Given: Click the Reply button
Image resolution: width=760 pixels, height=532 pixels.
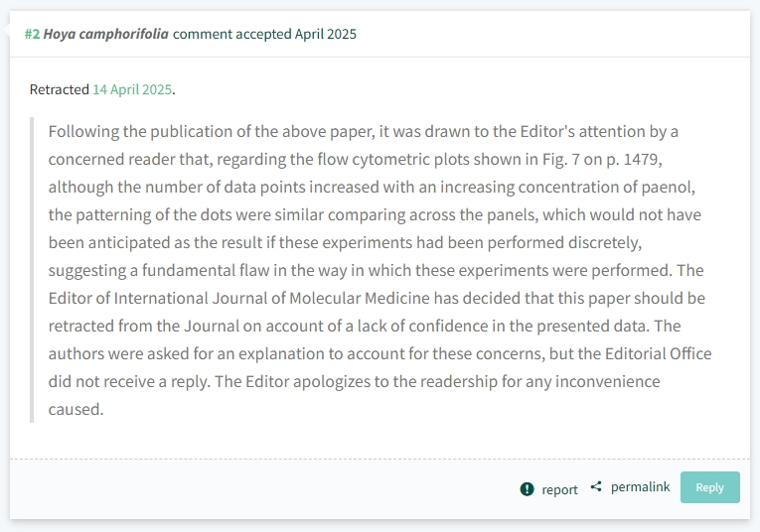Looking at the screenshot, I should click(710, 487).
